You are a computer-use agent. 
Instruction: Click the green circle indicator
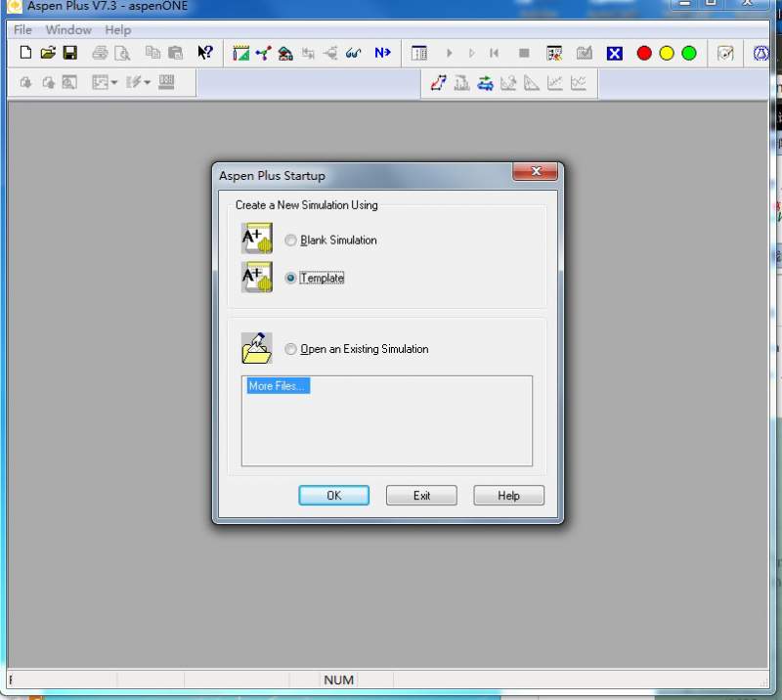click(x=689, y=53)
